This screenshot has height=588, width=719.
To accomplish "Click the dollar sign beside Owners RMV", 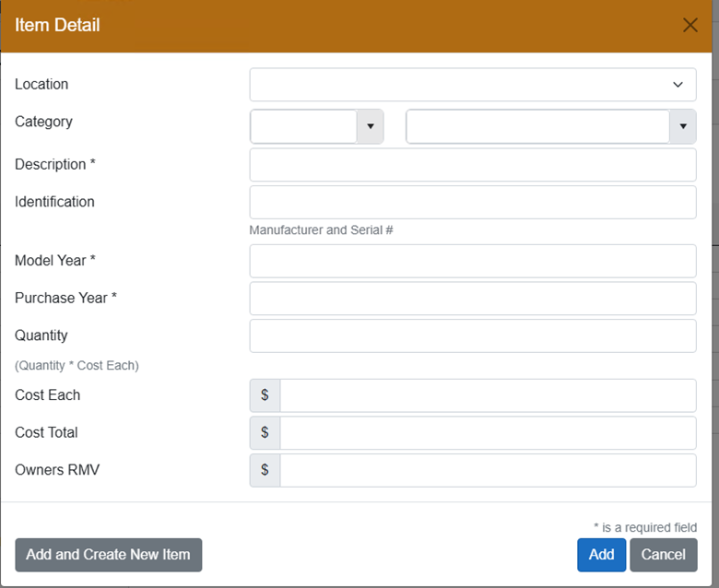I will click(x=265, y=470).
